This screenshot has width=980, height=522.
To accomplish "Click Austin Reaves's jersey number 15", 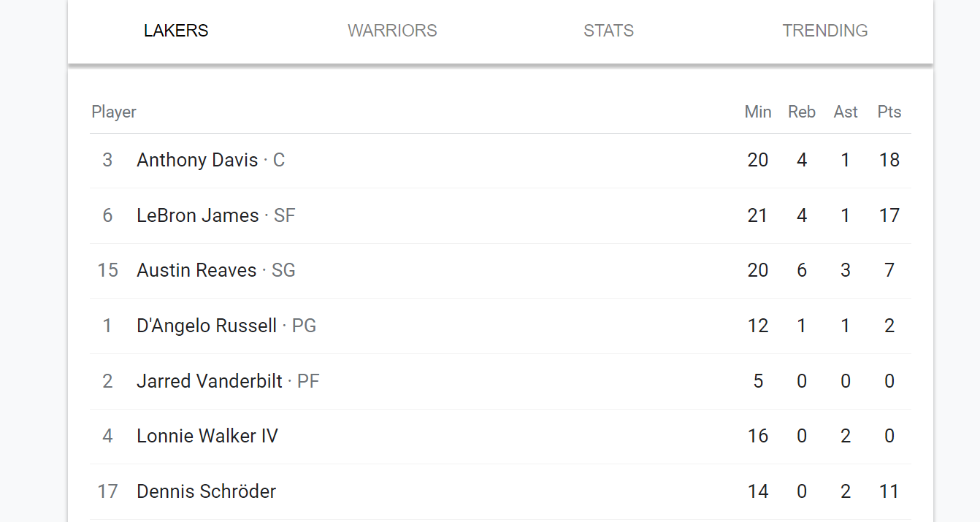I will 107,270.
